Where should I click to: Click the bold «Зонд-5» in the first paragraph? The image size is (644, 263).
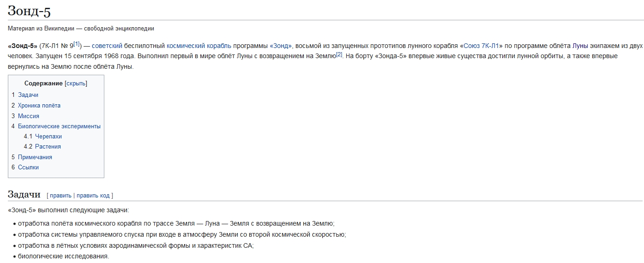point(23,46)
